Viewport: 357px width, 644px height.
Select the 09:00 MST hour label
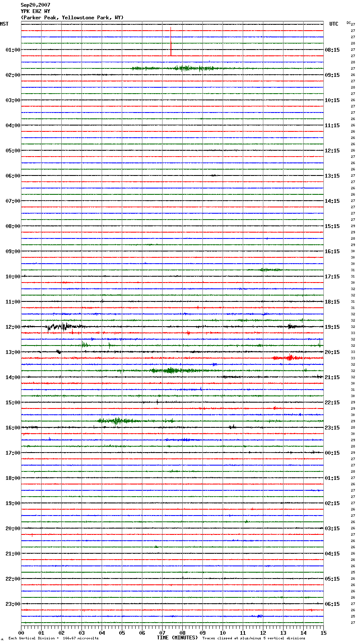point(13,251)
